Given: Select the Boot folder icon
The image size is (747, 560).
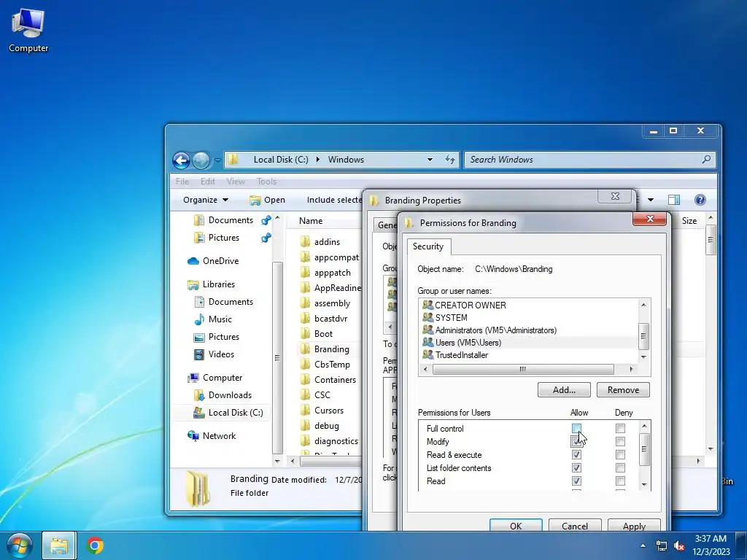Looking at the screenshot, I should (x=306, y=333).
